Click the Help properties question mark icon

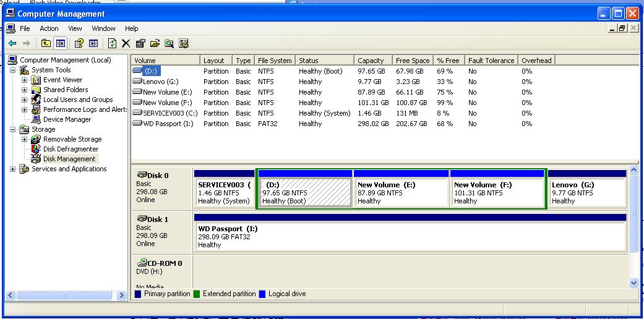79,43
